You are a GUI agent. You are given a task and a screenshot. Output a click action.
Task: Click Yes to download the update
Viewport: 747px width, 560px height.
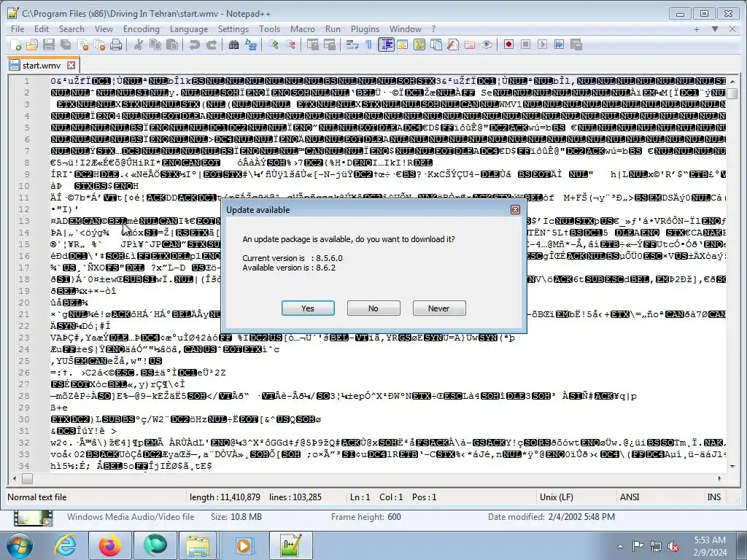point(308,308)
